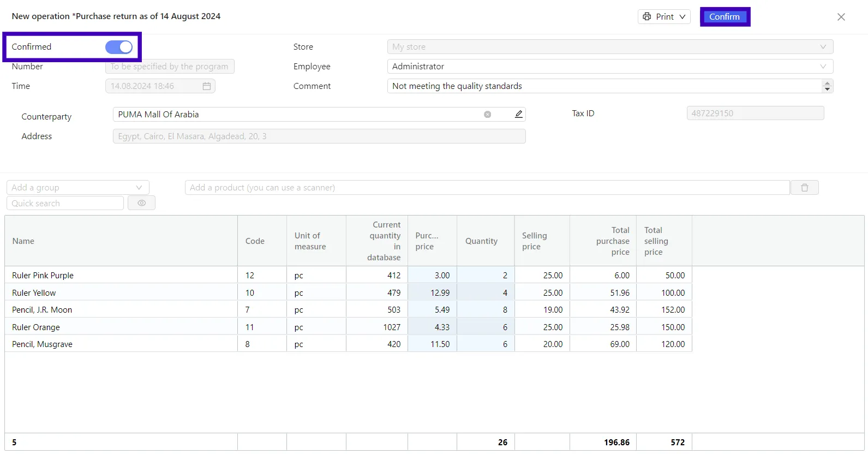Viewport: 868px width, 454px height.
Task: Select the Pencil, Musgrave row
Action: click(348, 344)
